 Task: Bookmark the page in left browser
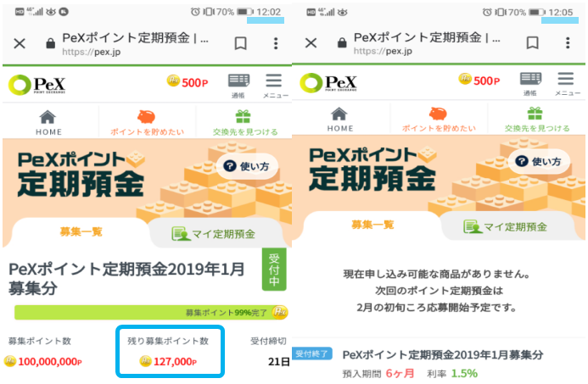pyautogui.click(x=240, y=43)
